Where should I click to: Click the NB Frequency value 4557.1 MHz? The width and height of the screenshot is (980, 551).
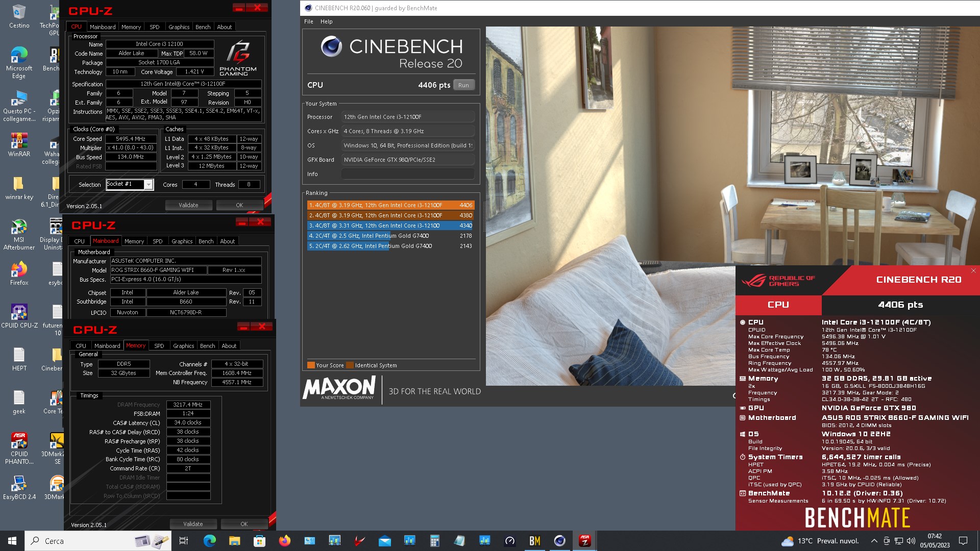(x=237, y=382)
